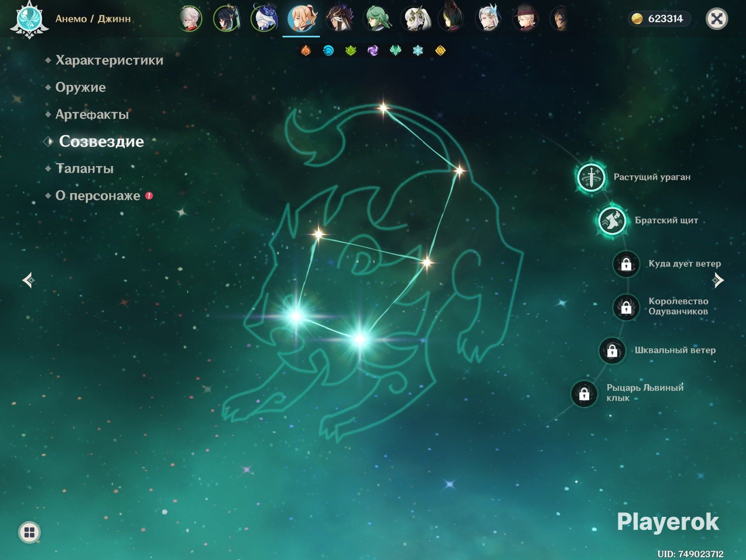Open the Таланты tab

tap(85, 169)
